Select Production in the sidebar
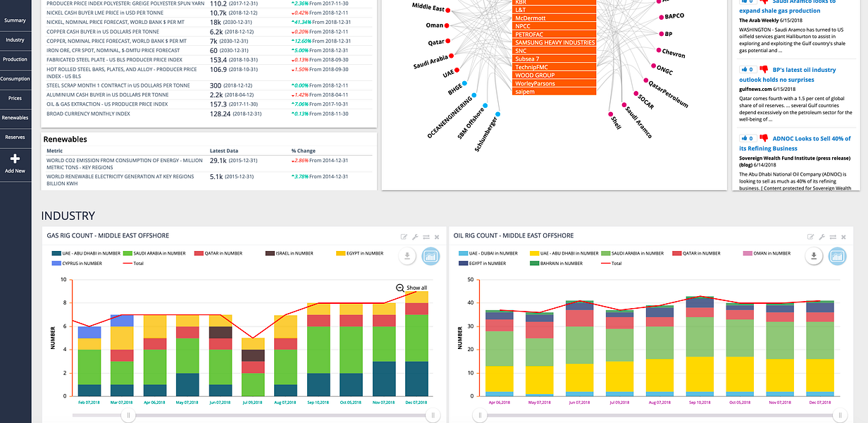Image resolution: width=868 pixels, height=423 pixels. 15,59
